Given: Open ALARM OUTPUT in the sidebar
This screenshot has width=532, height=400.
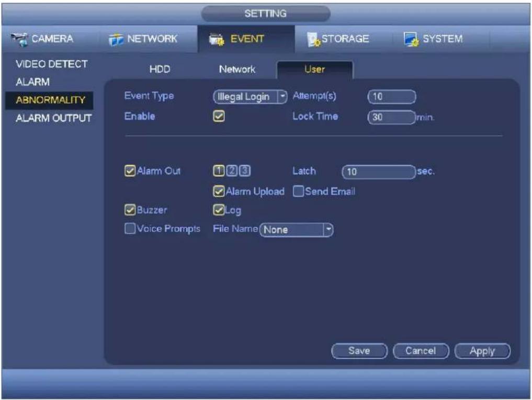Looking at the screenshot, I should pos(53,118).
